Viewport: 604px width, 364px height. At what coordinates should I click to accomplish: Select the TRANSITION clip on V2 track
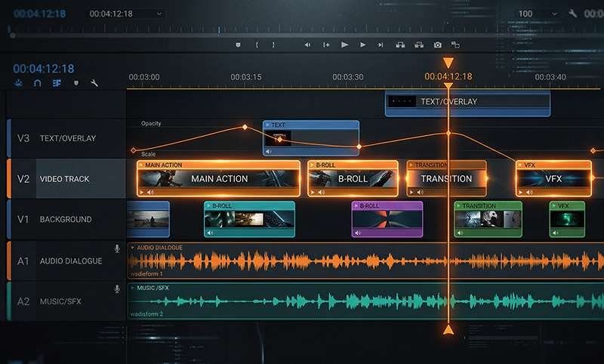pyautogui.click(x=445, y=179)
